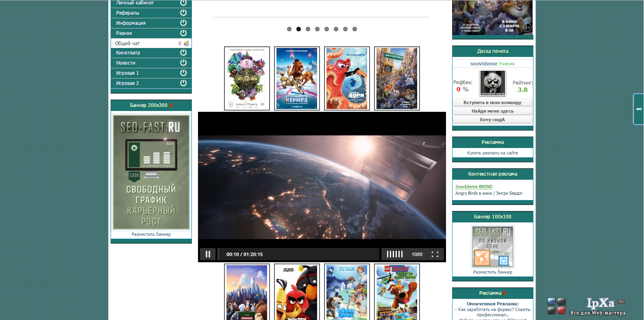Open the Игровая 1 section
Screen dimensions: 644x320
point(151,73)
